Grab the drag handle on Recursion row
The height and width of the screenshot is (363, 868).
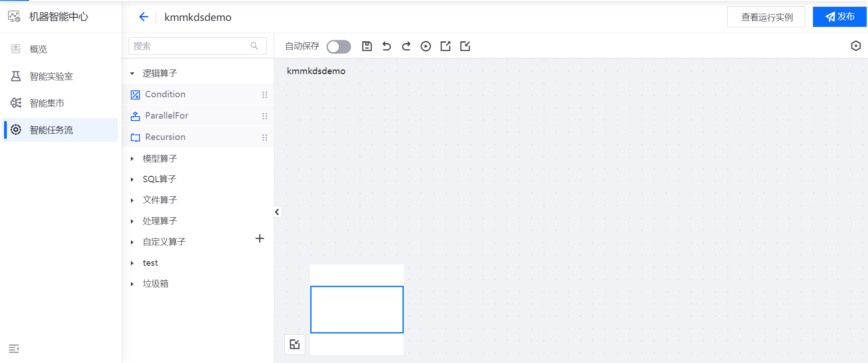point(265,137)
